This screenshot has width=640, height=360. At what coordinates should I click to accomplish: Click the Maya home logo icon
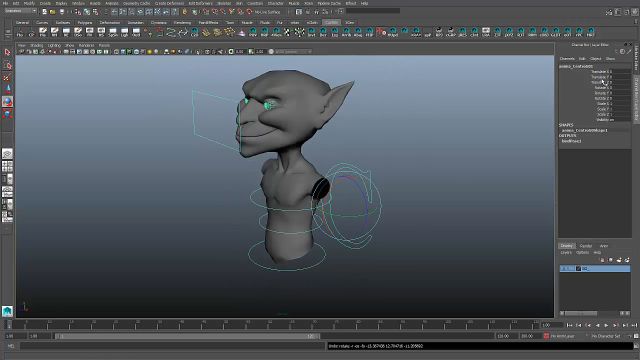pyautogui.click(x=7, y=311)
